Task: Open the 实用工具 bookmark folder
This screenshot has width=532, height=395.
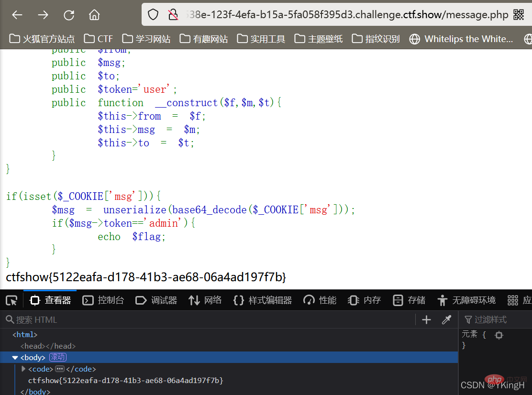Action: point(261,39)
